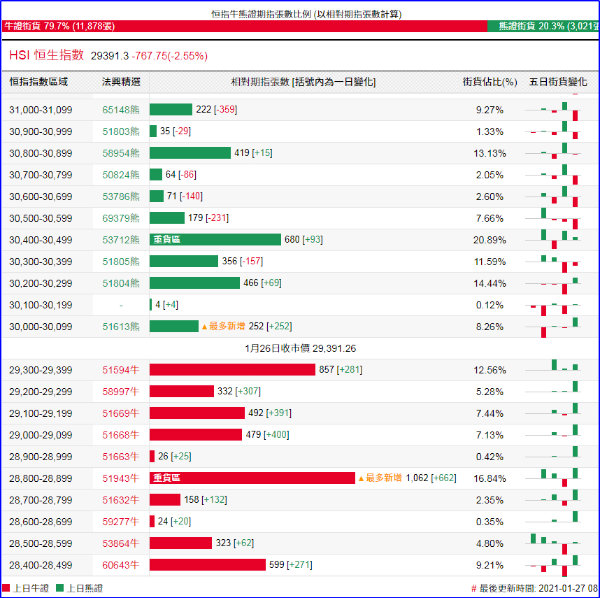Open the 53712熊 heavy zone warrant

pyautogui.click(x=121, y=240)
